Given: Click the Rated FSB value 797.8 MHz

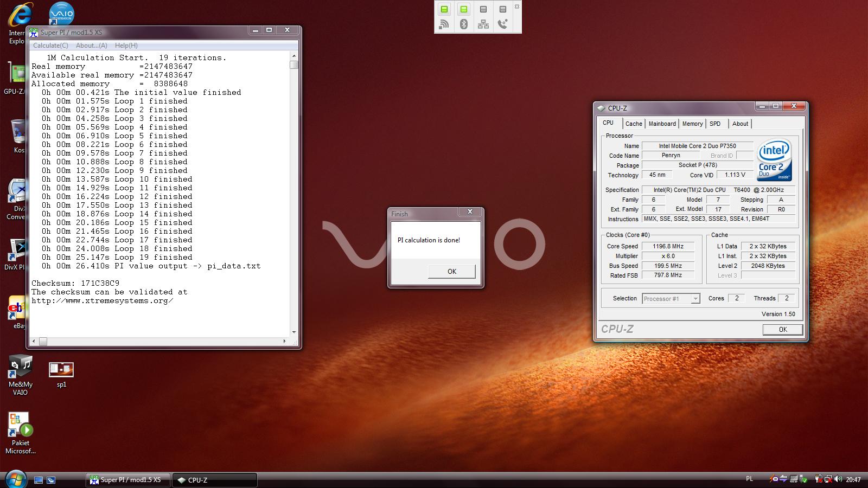Looking at the screenshot, I should point(668,275).
